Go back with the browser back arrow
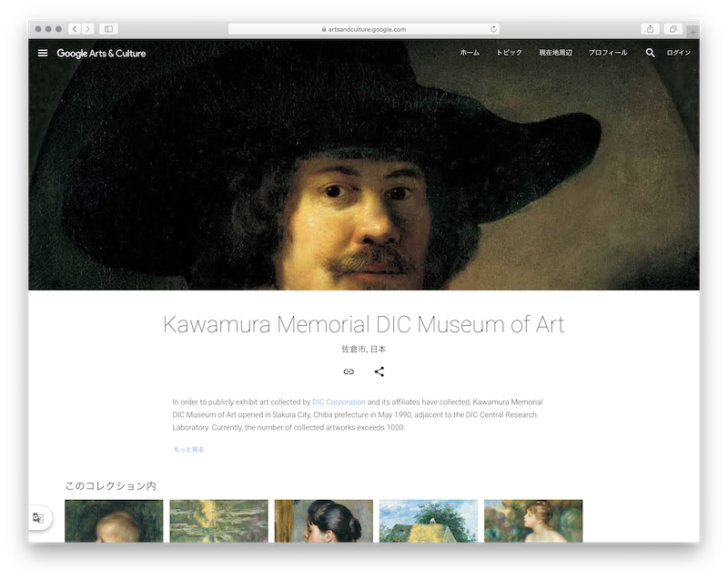The image size is (728, 580). (75, 29)
